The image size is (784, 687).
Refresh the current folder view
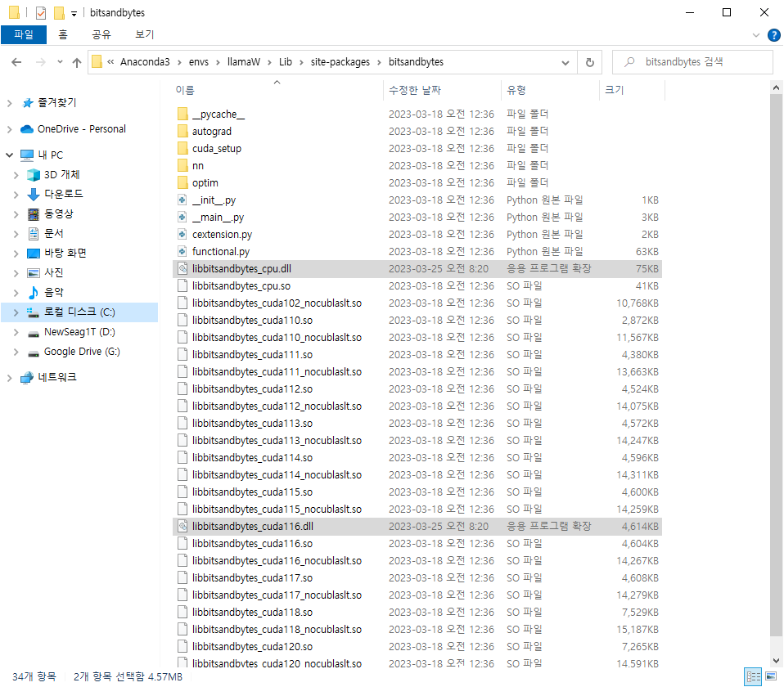coord(589,62)
